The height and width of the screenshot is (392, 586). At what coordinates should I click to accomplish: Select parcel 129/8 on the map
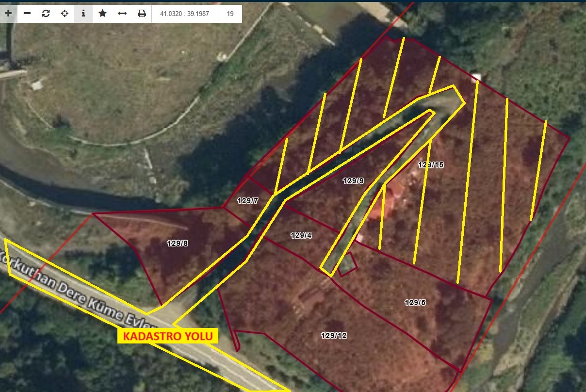tap(177, 243)
